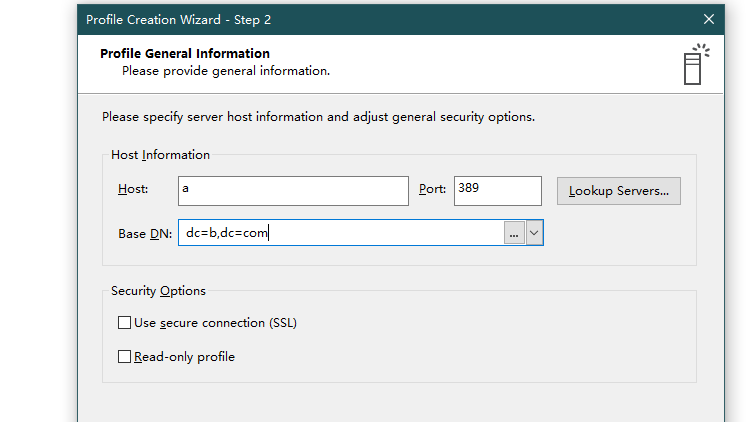Viewport: 756px width, 422px height.
Task: Click Lookup Servers button
Action: (619, 191)
